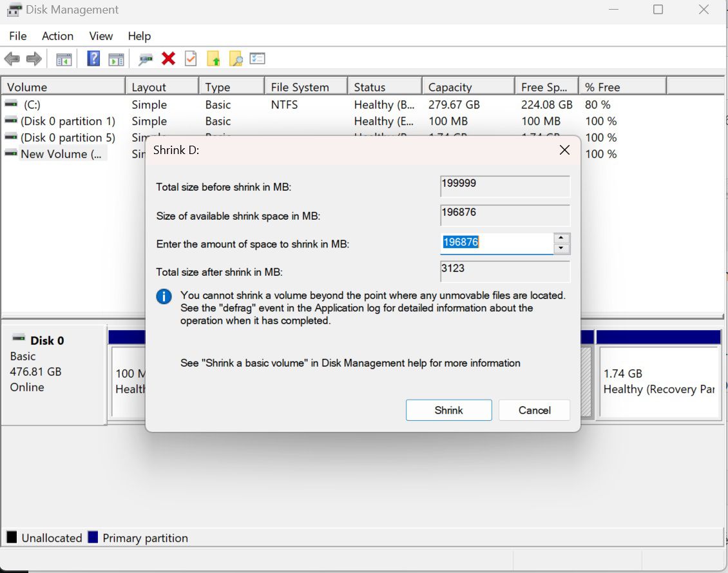728x573 pixels.
Task: Open the Action menu
Action: pyautogui.click(x=57, y=36)
